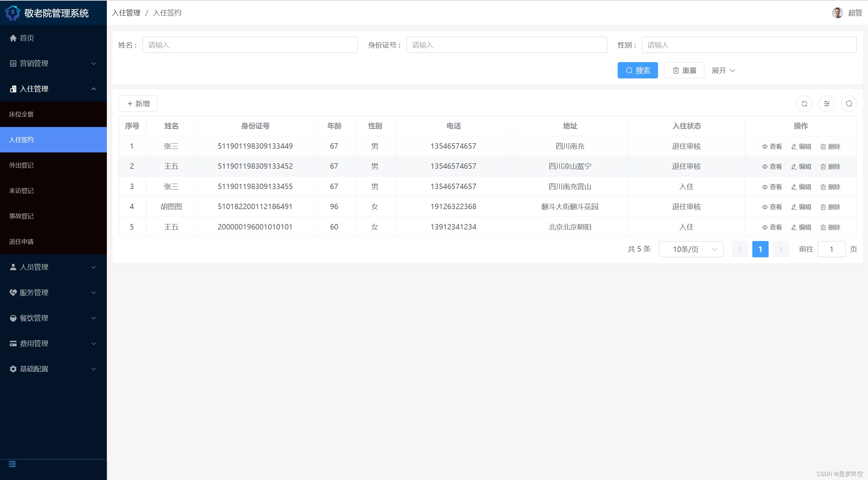
Task: Edit row 4 胡图图 record
Action: (x=801, y=207)
